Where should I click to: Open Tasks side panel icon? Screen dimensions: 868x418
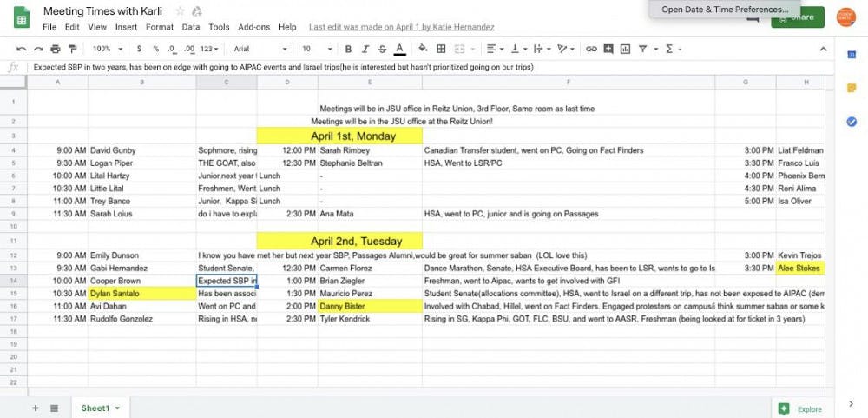coord(852,122)
